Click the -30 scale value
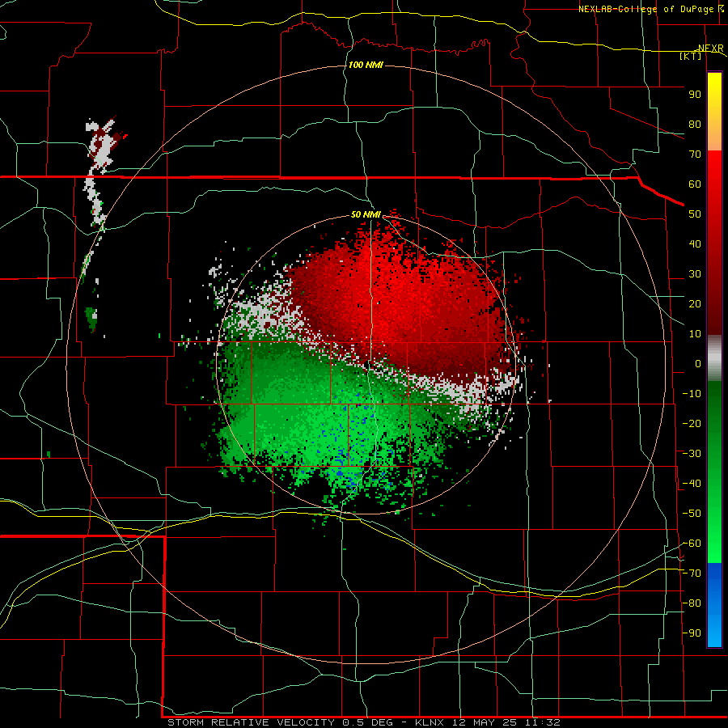Viewport: 728px width, 728px height. pos(692,454)
